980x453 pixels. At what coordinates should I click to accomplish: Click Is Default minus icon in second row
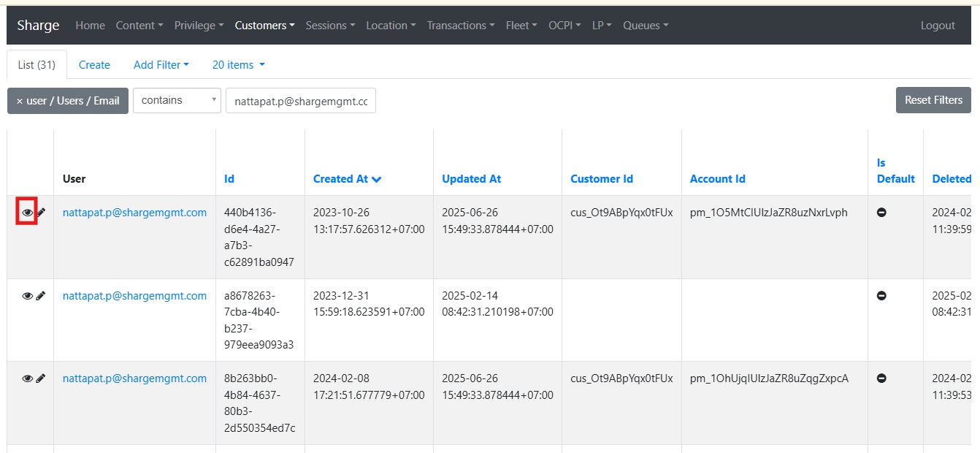point(881,296)
